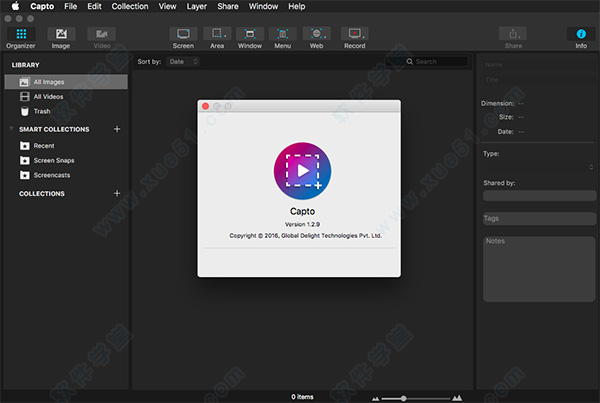600x403 pixels.
Task: Open the File menu
Action: (x=70, y=6)
